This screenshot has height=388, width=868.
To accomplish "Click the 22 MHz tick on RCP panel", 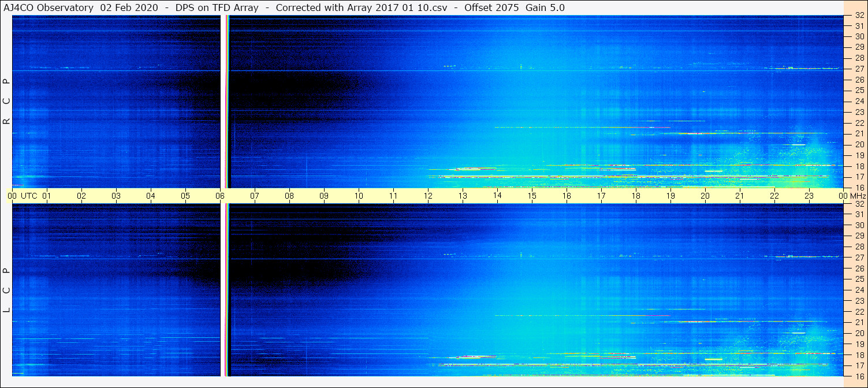I will pyautogui.click(x=859, y=123).
